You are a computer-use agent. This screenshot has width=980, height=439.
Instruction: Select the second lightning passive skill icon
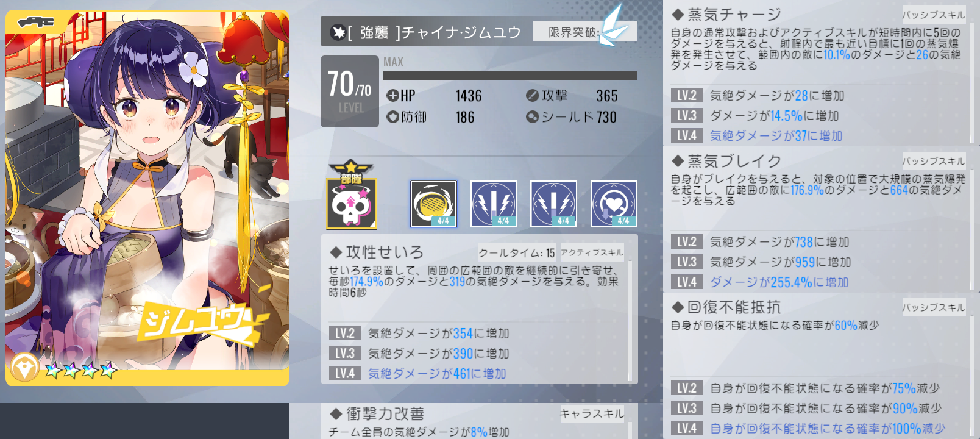tap(553, 204)
